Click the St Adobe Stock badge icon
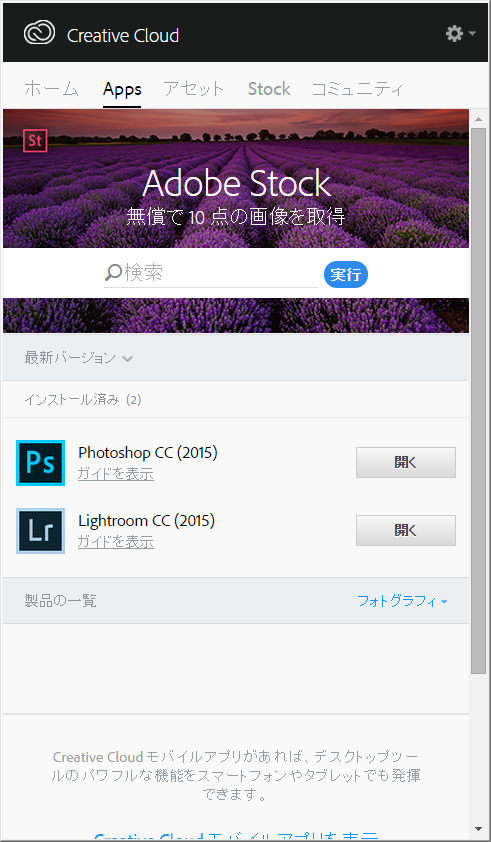This screenshot has width=491, height=842. point(35,141)
